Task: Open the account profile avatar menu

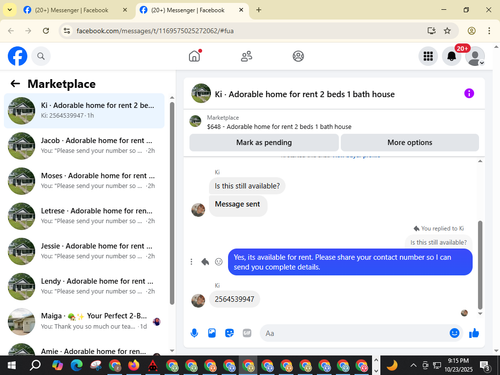Action: coord(475,56)
